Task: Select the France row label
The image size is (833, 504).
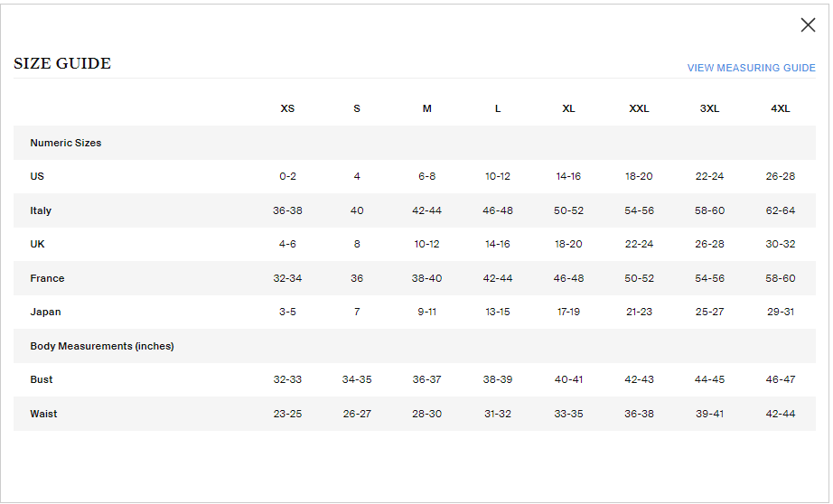Action: tap(47, 278)
